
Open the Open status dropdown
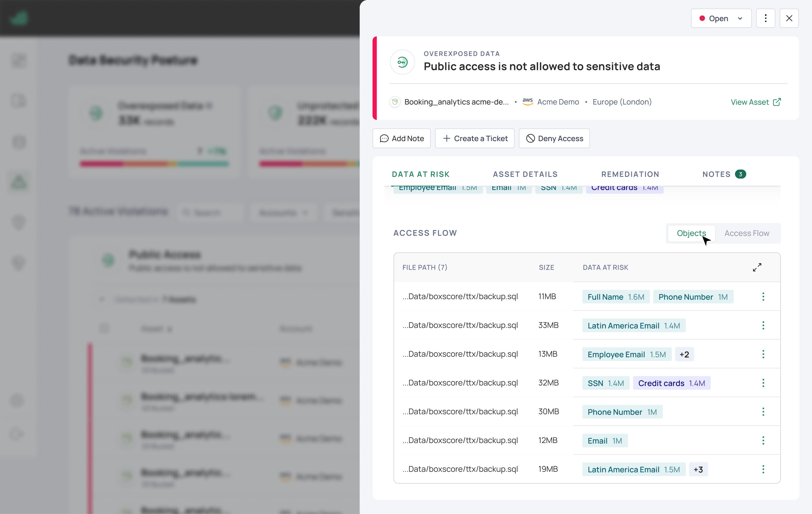pyautogui.click(x=721, y=18)
